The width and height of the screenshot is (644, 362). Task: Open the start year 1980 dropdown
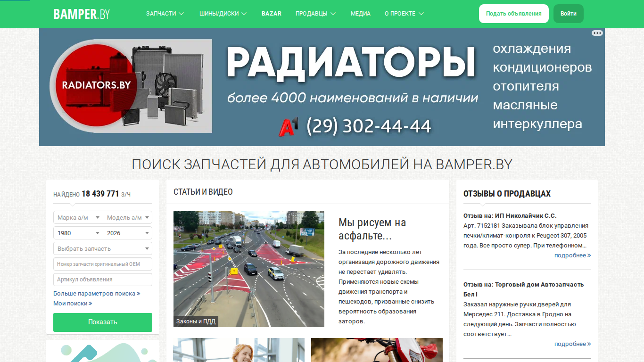(78, 233)
